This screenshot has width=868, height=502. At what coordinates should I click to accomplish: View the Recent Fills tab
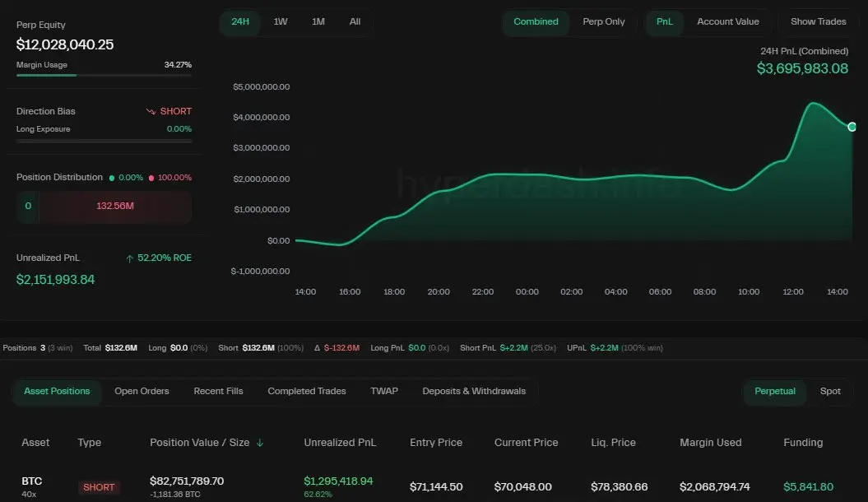pyautogui.click(x=218, y=391)
